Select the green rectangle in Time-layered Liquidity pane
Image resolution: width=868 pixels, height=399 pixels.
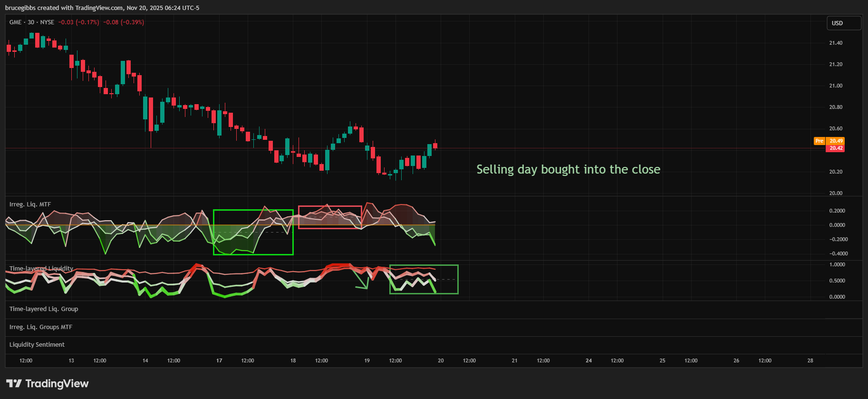[x=424, y=265]
